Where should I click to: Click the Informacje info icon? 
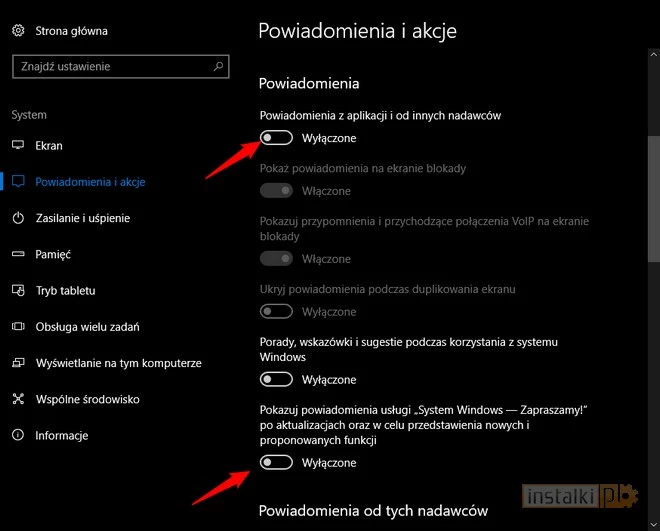[x=18, y=435]
